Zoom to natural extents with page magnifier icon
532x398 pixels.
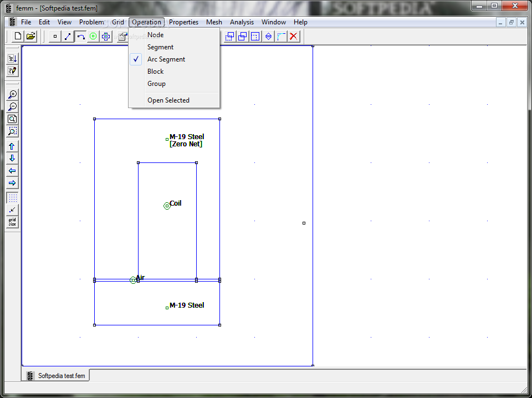[12, 119]
